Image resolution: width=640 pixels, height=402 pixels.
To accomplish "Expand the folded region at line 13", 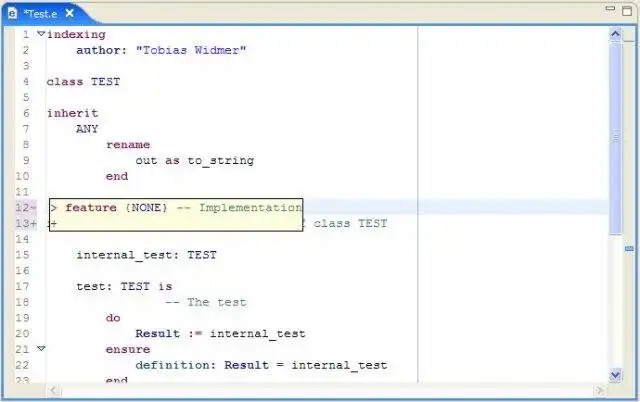I will [x=33, y=223].
